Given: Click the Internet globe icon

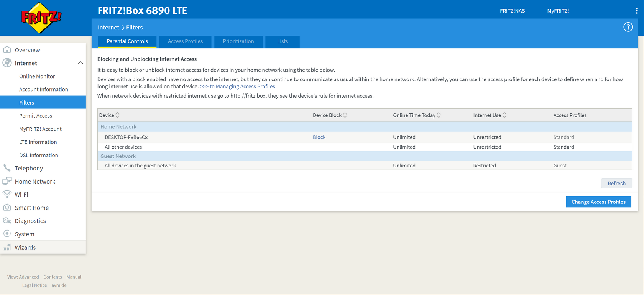Looking at the screenshot, I should (x=7, y=63).
